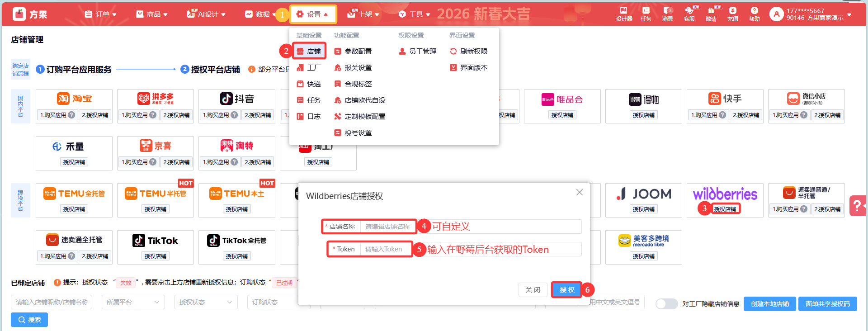This screenshot has width=868, height=331.
Task: Click 授权店铺 under JOOM
Action: pyautogui.click(x=644, y=209)
